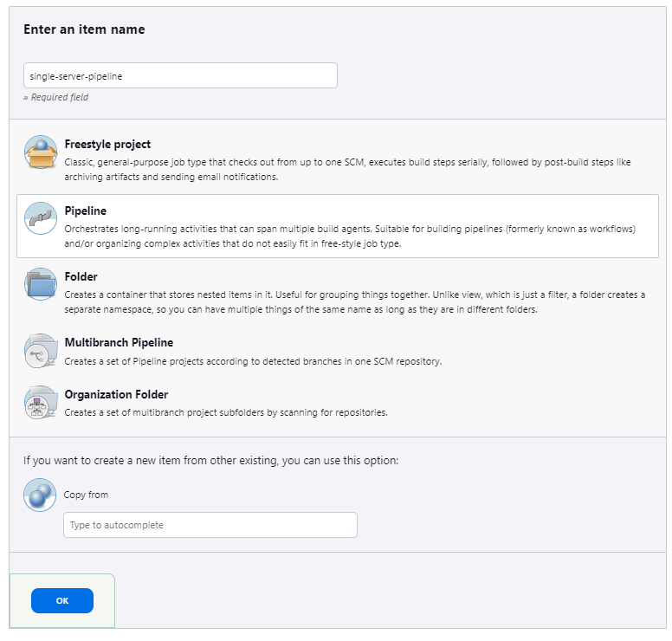Screen dimensions: 672x641
Task: Click the Copy from label
Action: [x=86, y=495]
